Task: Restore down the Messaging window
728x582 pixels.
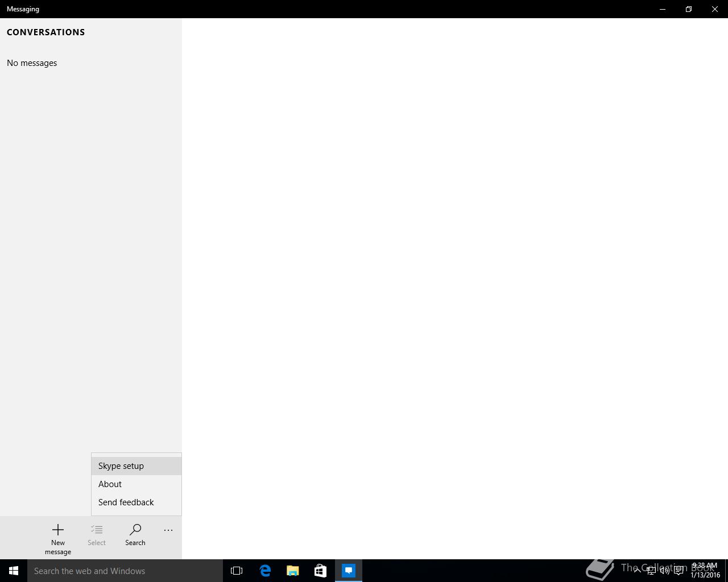Action: 689,9
